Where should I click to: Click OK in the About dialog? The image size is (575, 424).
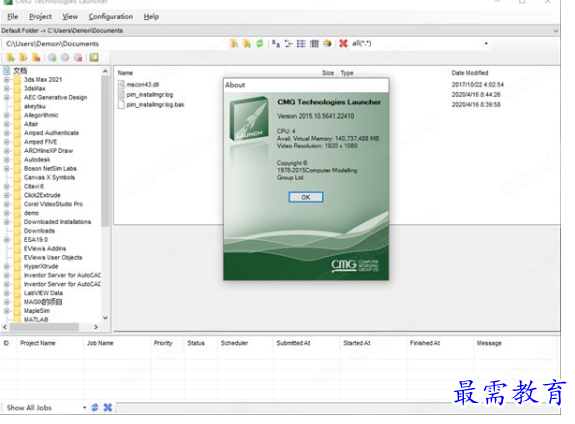(x=306, y=197)
